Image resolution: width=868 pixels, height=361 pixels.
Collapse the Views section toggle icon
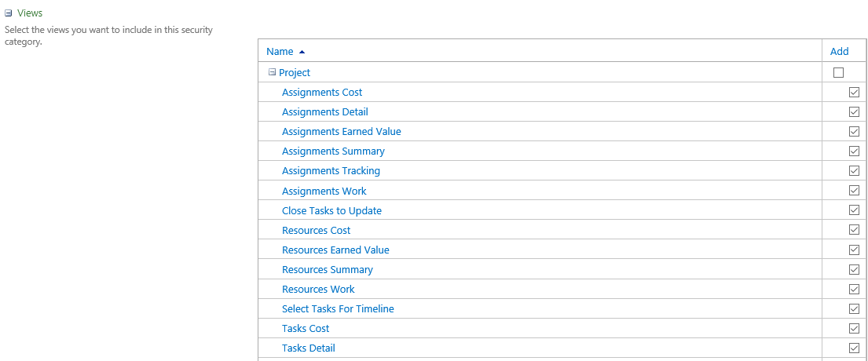click(x=9, y=13)
